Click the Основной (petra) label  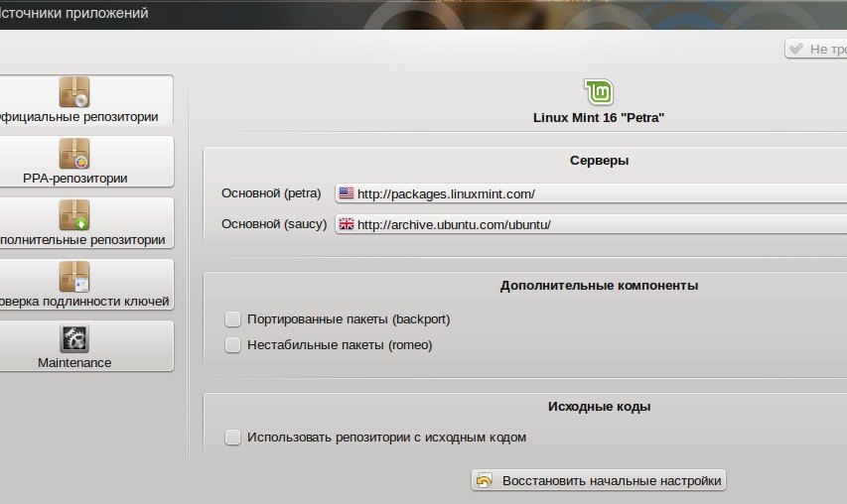tap(271, 193)
